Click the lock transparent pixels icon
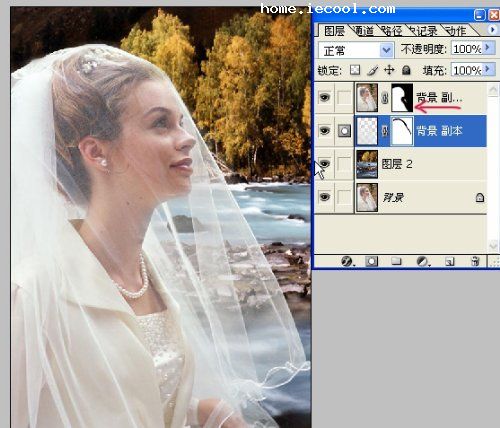 pos(355,70)
